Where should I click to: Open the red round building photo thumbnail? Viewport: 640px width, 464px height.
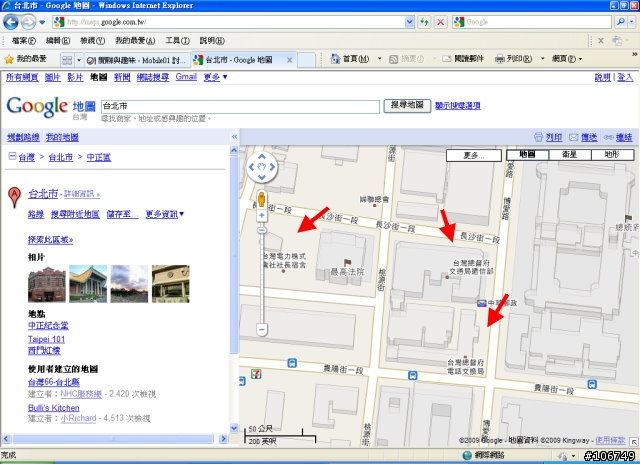point(47,284)
